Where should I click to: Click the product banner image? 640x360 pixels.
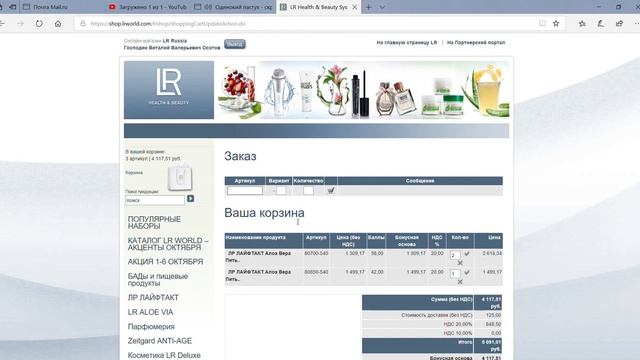362,90
